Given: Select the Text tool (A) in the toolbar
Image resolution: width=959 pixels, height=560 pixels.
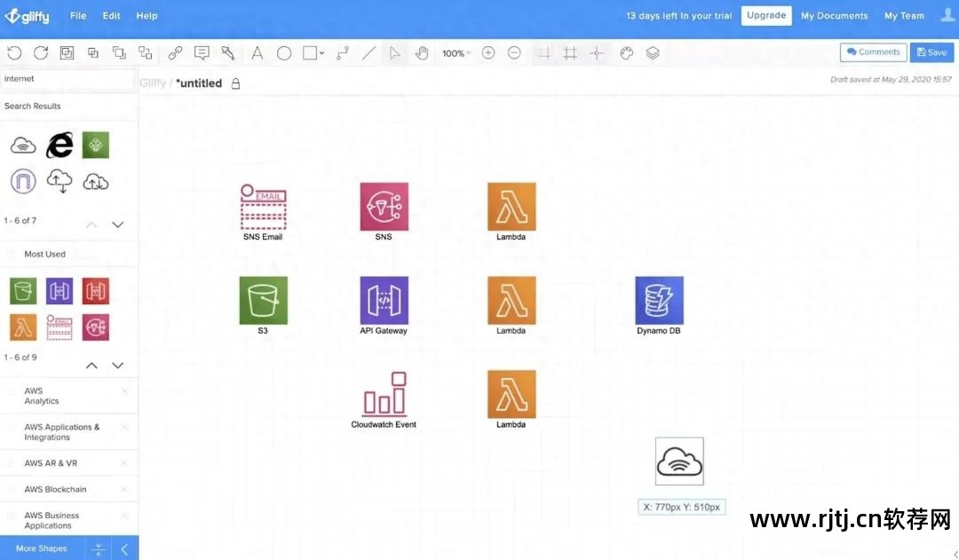Looking at the screenshot, I should (x=257, y=53).
